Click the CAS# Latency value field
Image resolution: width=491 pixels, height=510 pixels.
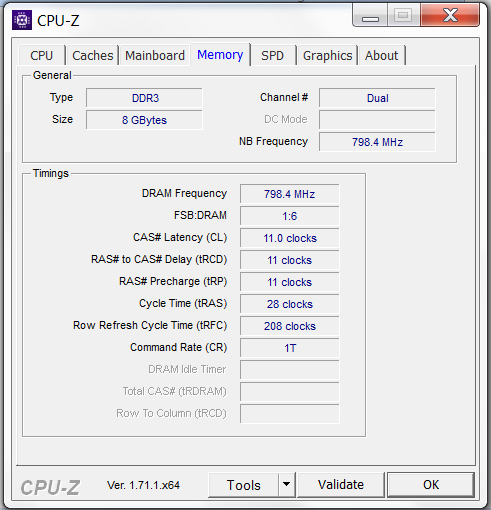(x=289, y=238)
